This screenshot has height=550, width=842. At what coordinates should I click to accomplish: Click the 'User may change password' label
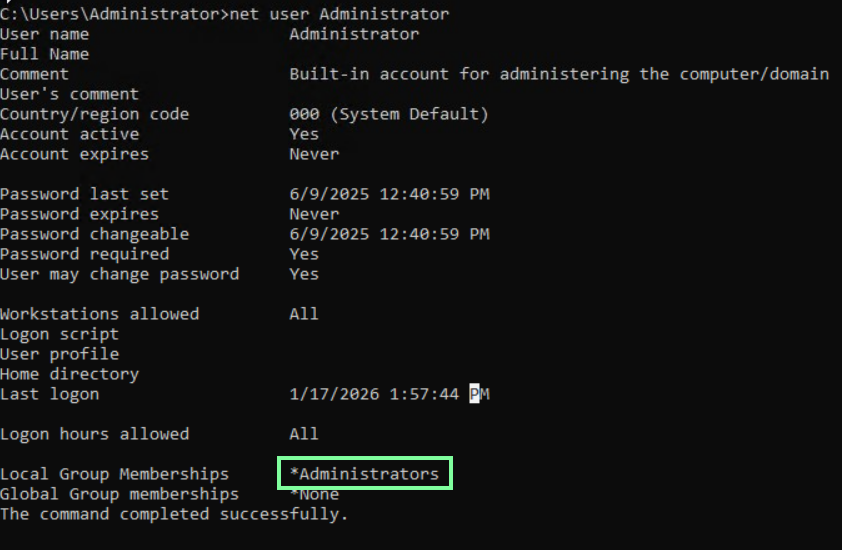pos(119,274)
